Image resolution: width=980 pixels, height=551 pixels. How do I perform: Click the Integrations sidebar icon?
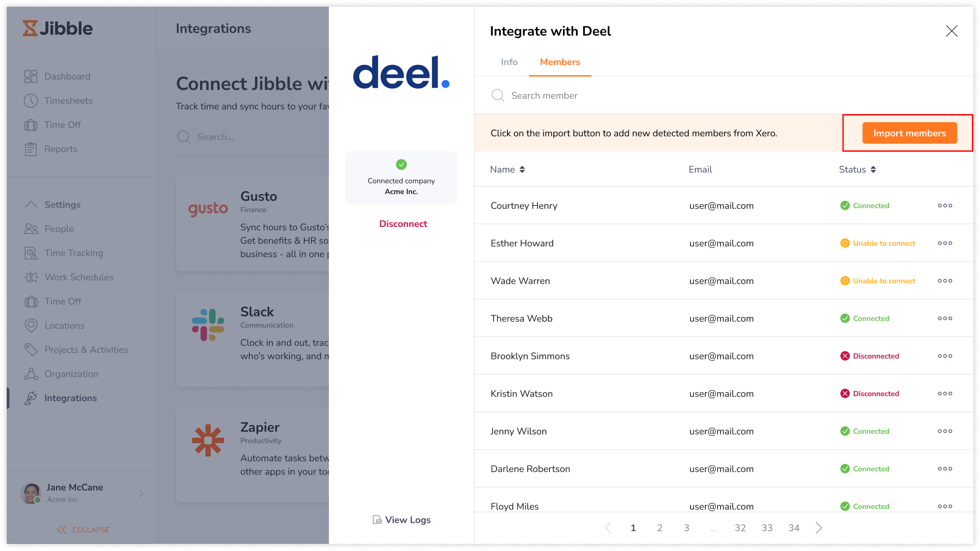32,398
